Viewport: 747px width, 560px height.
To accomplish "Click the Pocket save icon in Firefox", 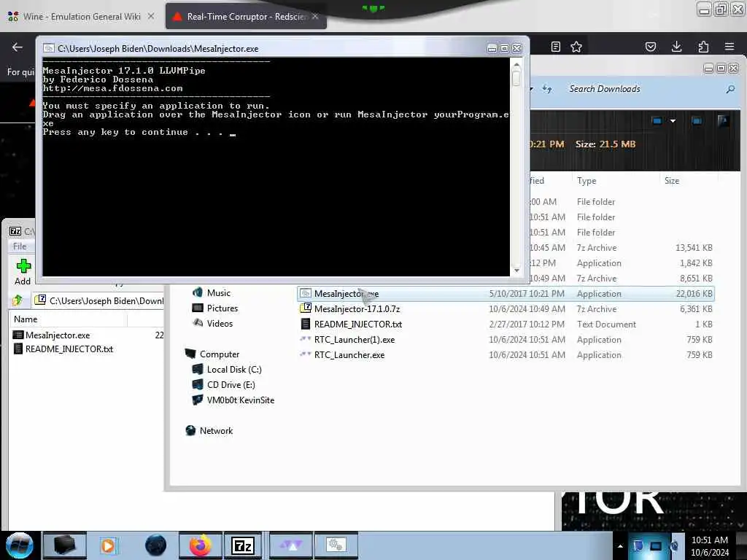I will pyautogui.click(x=651, y=47).
